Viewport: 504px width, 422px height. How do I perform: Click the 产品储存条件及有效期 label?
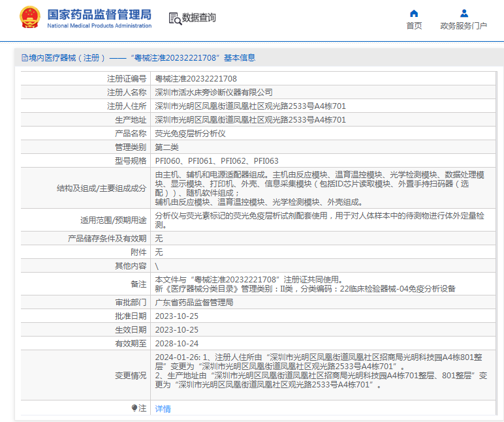(107, 238)
